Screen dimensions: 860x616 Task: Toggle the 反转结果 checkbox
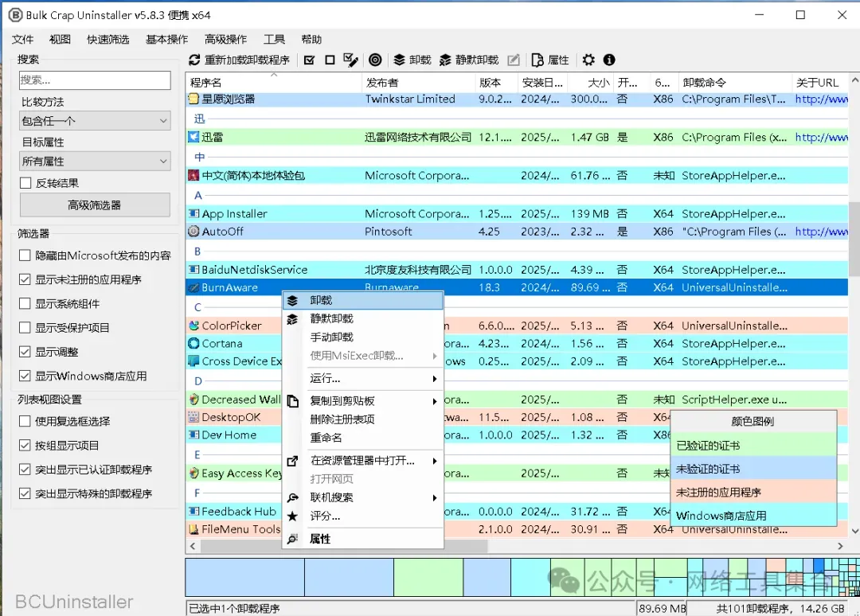[x=25, y=183]
